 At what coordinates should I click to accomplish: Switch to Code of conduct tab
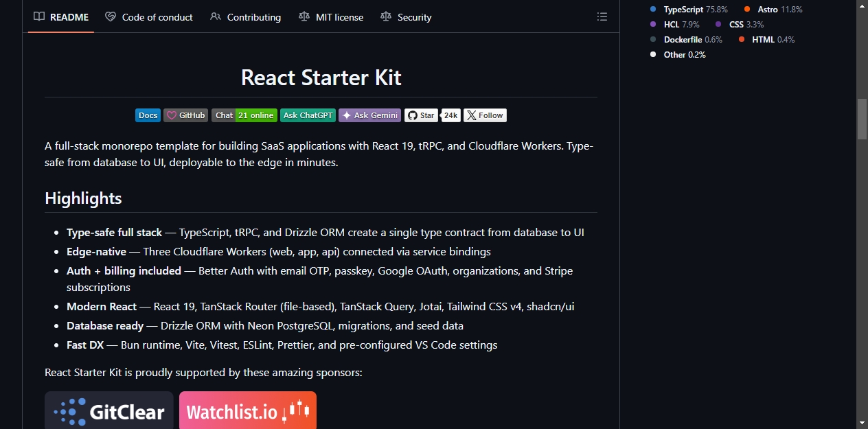(149, 17)
